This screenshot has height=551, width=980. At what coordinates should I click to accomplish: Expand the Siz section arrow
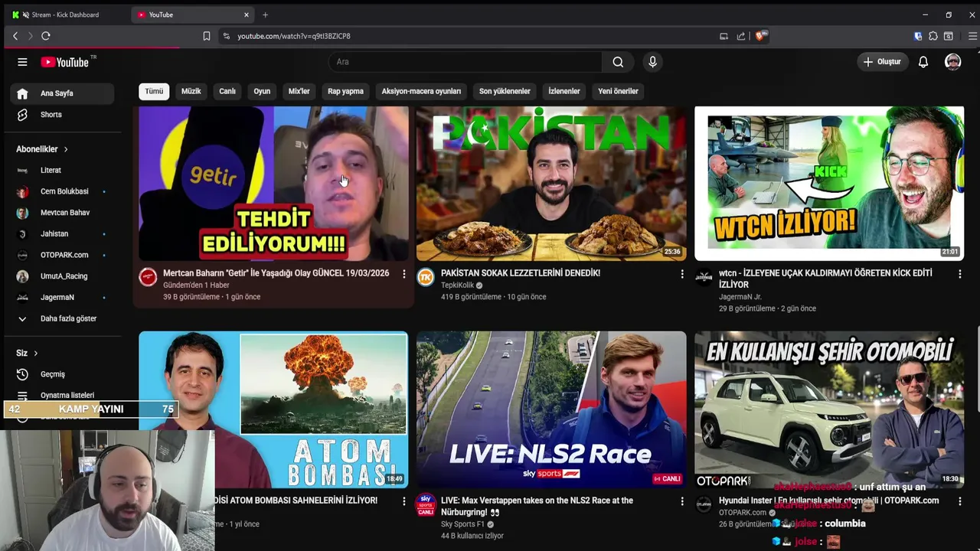pos(35,353)
